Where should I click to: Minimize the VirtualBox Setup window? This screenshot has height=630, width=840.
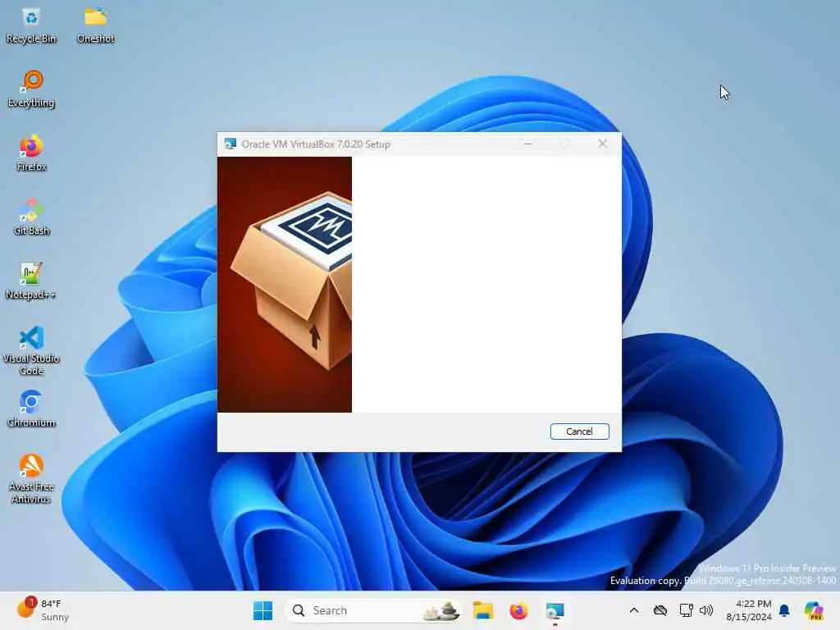(x=527, y=144)
